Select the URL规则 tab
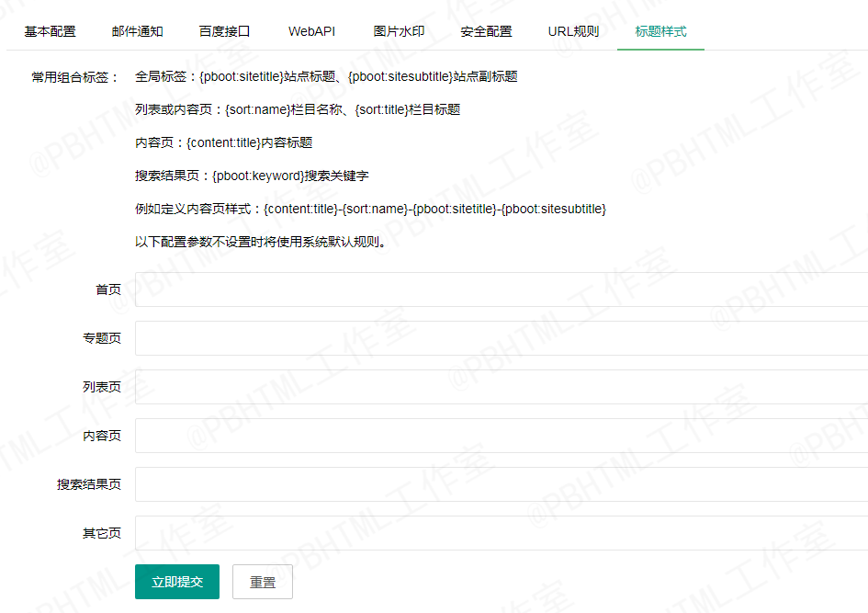This screenshot has height=613, width=868. point(573,31)
